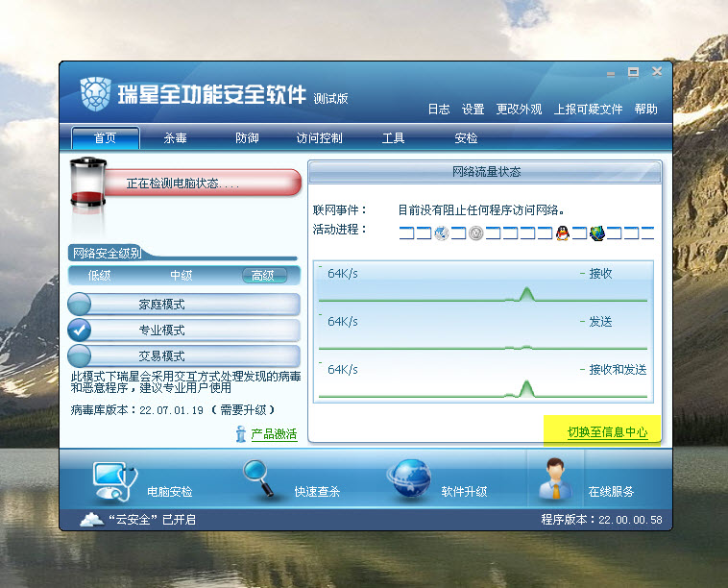Click the info icon beside 产品激活
Viewport: 728px width, 588px height.
click(x=240, y=434)
